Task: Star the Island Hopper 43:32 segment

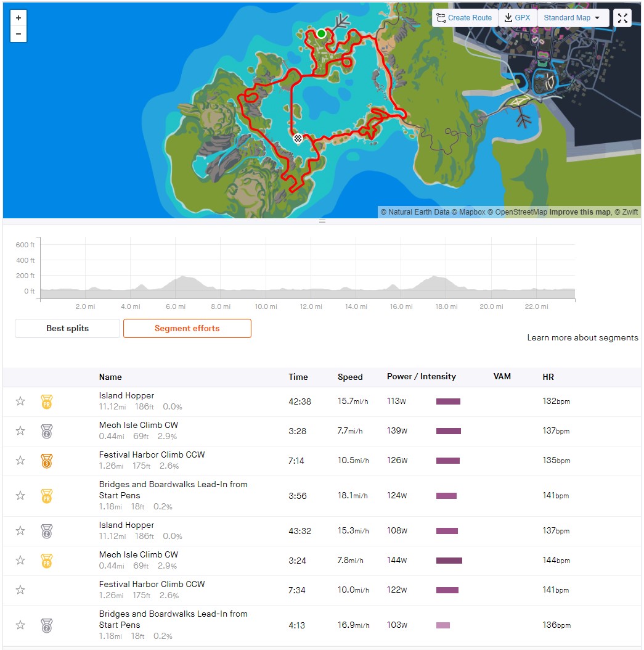Action: [20, 531]
